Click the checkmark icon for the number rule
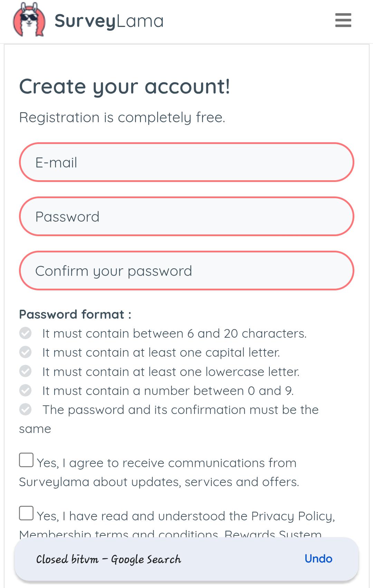 pos(25,390)
